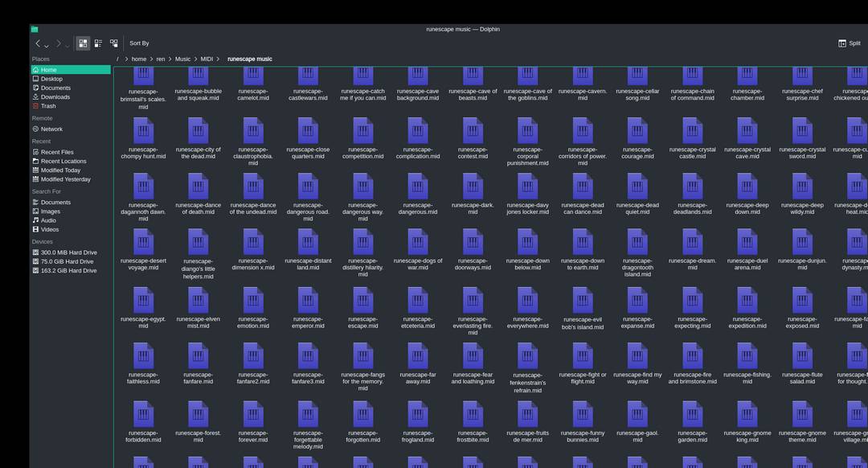The height and width of the screenshot is (468, 868).
Task: Navigate to 'home' in breadcrumb
Action: 139,59
